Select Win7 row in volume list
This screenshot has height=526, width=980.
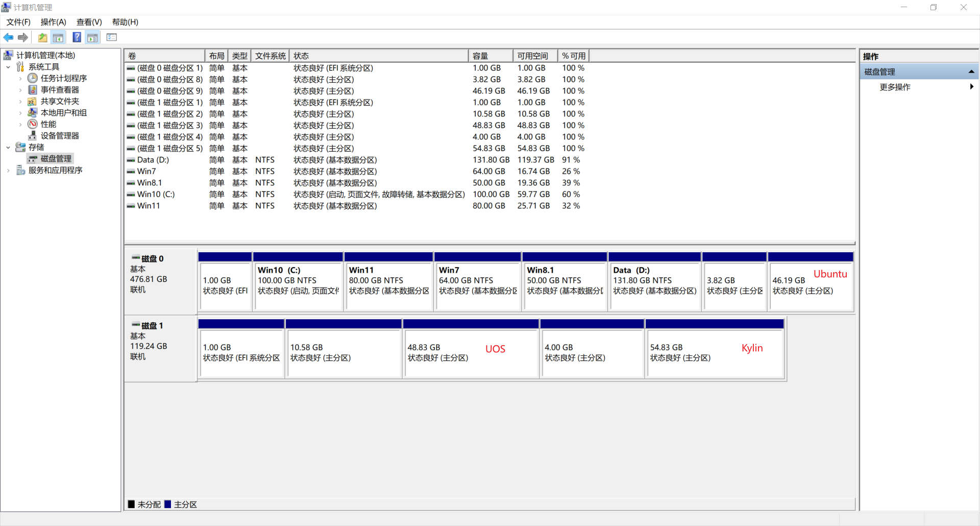(357, 172)
